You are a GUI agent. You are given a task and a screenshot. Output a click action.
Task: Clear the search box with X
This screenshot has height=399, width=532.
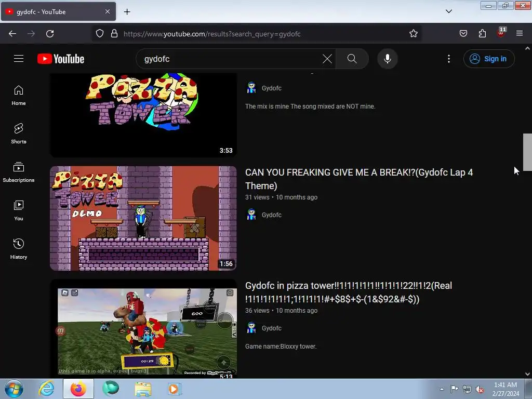[x=327, y=59]
